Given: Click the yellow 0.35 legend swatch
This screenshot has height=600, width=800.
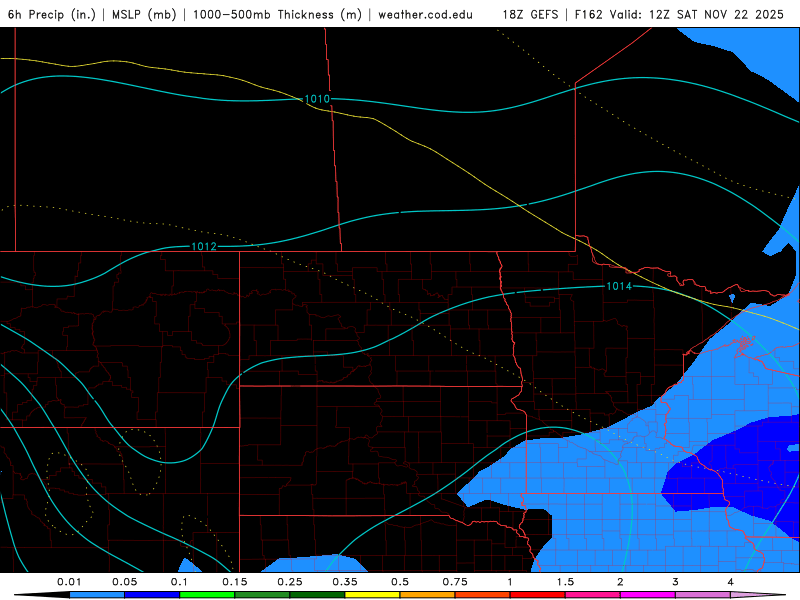Looking at the screenshot, I should (x=372, y=595).
